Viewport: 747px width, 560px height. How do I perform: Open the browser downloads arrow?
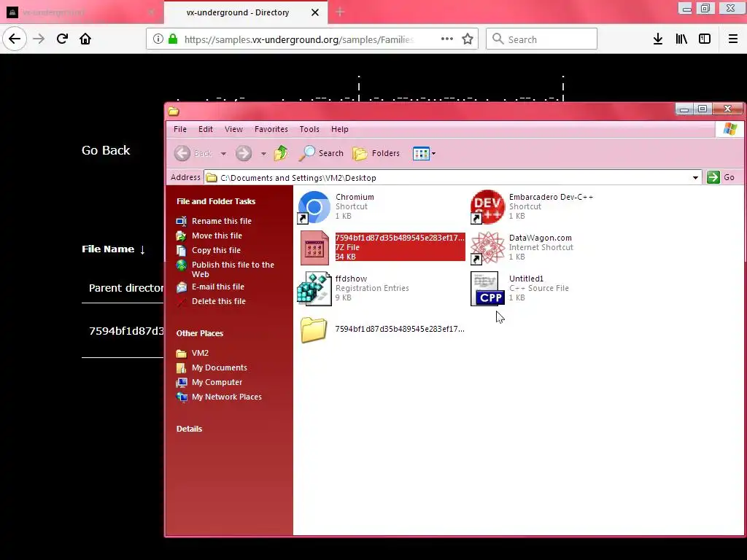click(x=658, y=39)
